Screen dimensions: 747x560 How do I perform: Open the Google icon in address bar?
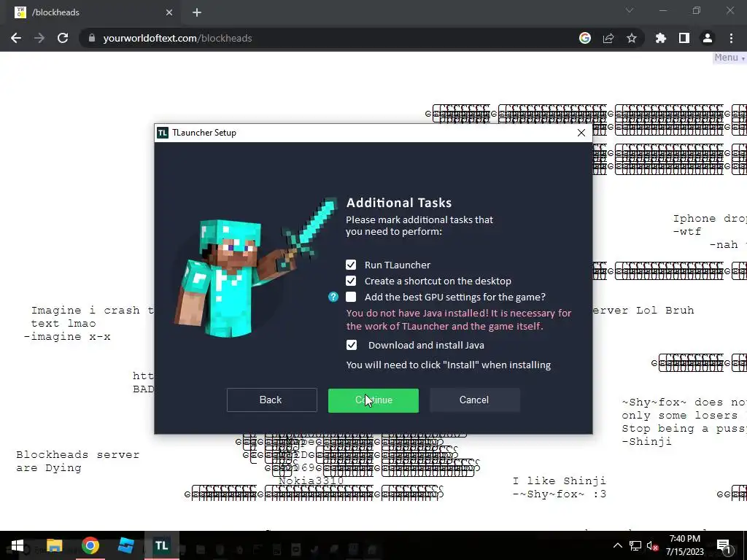pos(585,38)
